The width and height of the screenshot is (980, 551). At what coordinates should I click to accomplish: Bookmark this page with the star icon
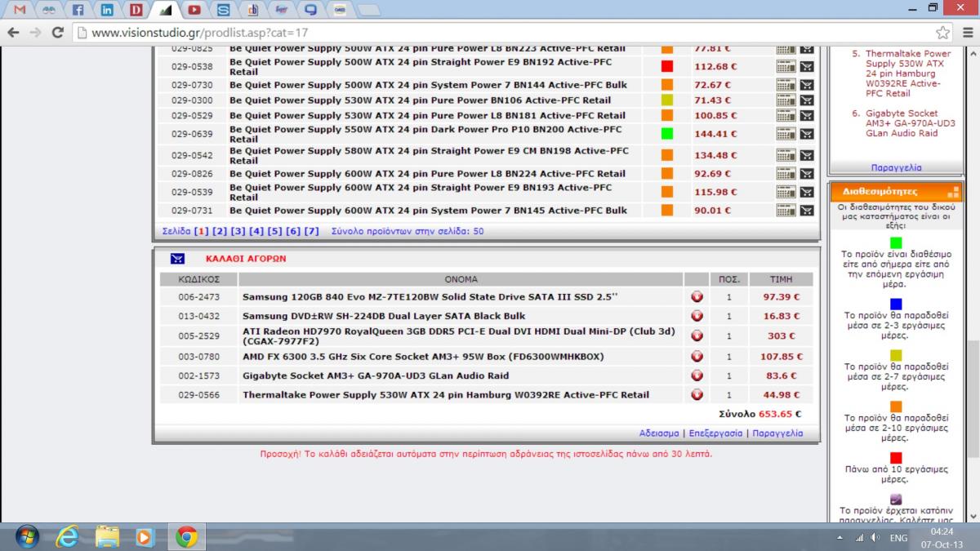(943, 33)
